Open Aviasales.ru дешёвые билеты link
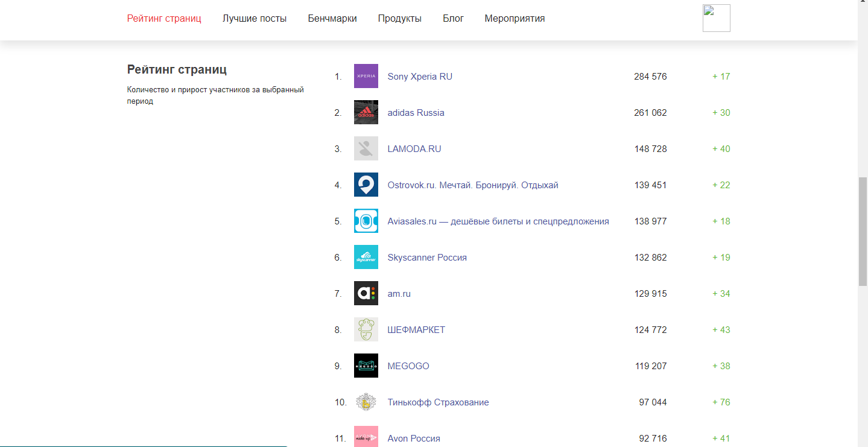Viewport: 868px width, 447px height. click(x=498, y=221)
